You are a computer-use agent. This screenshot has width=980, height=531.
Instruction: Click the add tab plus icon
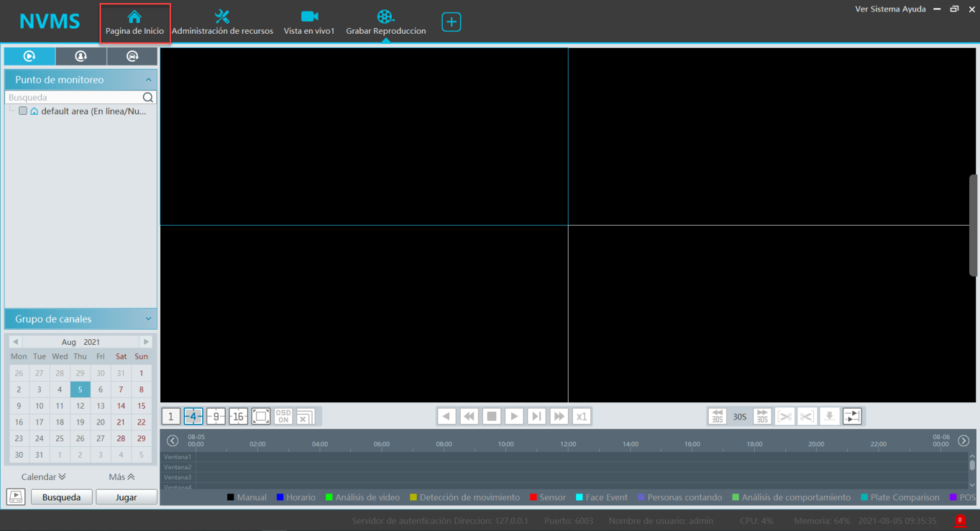pos(451,22)
